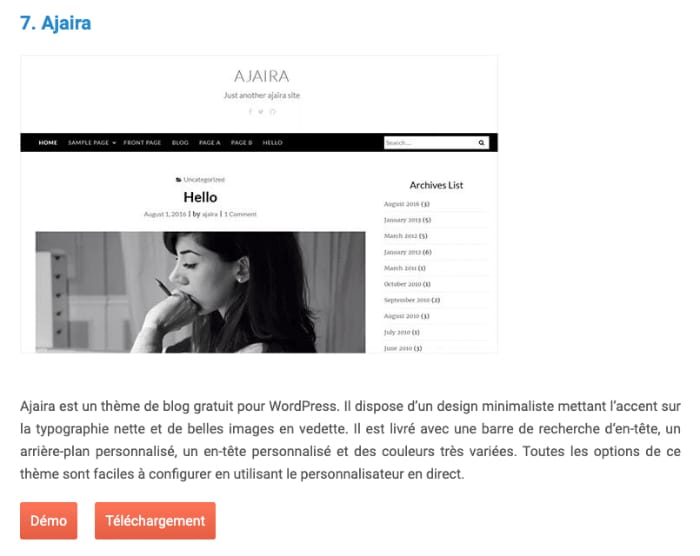Open the 7. Ajaira heading link

point(55,23)
